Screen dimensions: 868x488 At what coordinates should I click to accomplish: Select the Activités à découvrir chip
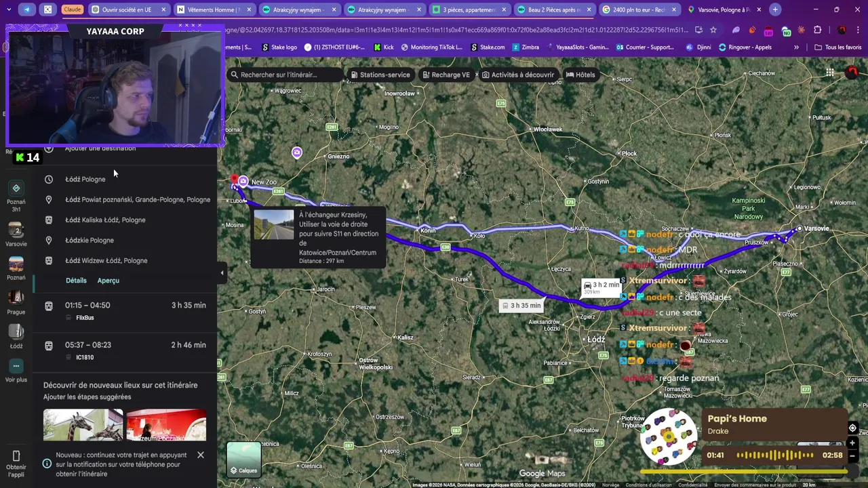pyautogui.click(x=518, y=75)
